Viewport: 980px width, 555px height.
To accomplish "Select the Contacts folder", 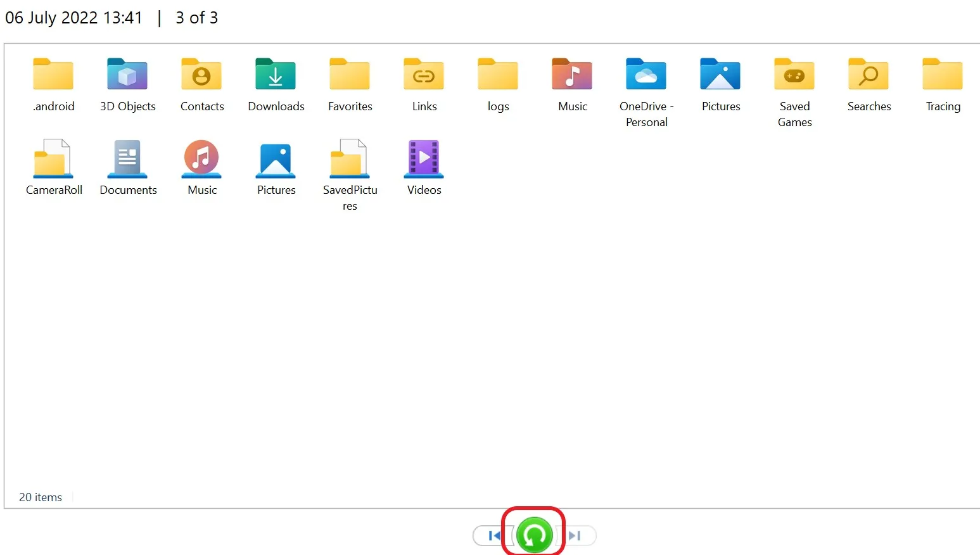I will click(x=201, y=82).
